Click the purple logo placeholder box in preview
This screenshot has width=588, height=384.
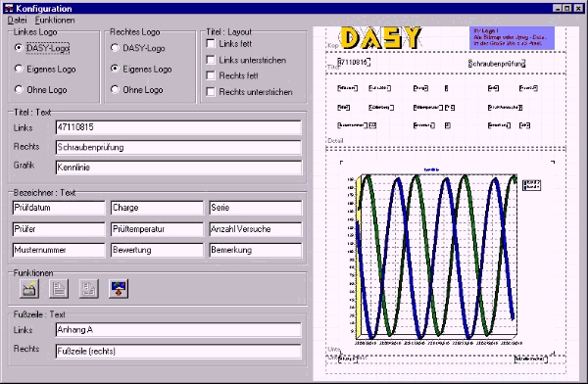[512, 38]
